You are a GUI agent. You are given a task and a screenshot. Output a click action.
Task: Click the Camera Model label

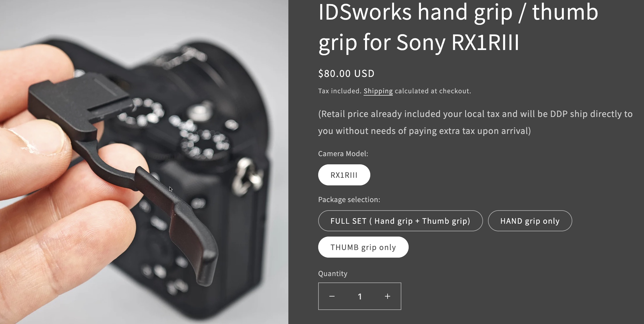click(343, 154)
